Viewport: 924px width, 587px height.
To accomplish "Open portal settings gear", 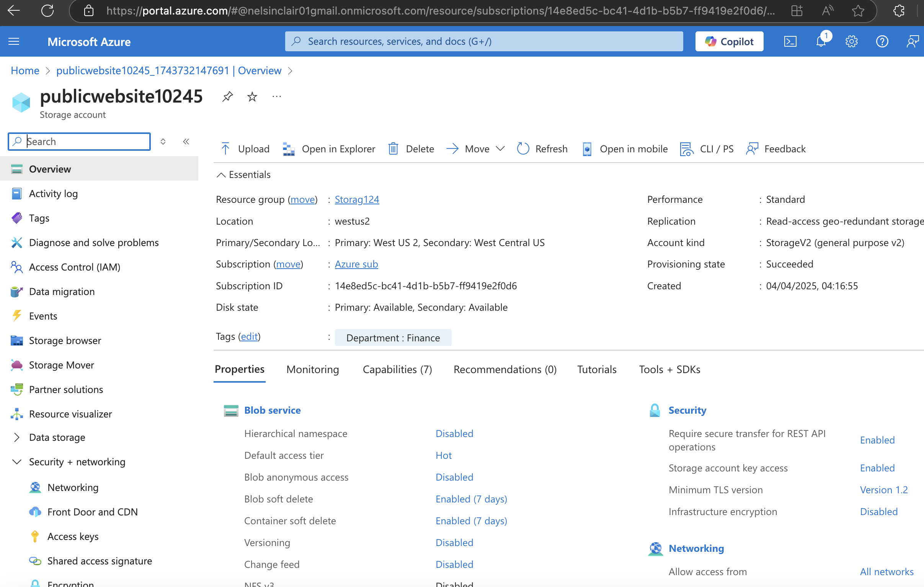I will [852, 41].
